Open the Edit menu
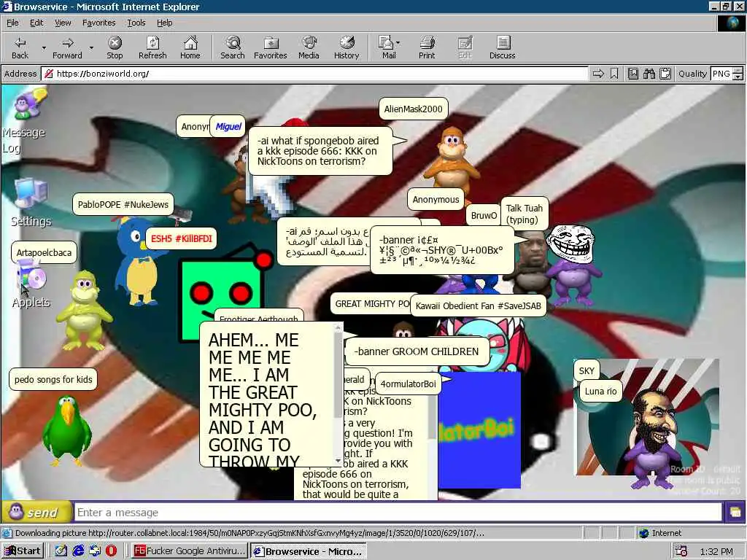 (36, 23)
